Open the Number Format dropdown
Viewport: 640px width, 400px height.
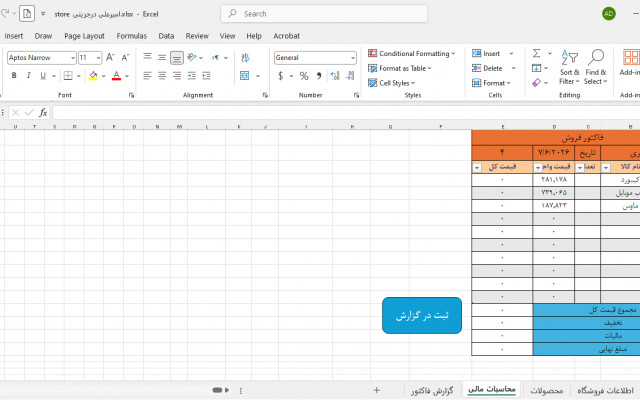pos(353,58)
